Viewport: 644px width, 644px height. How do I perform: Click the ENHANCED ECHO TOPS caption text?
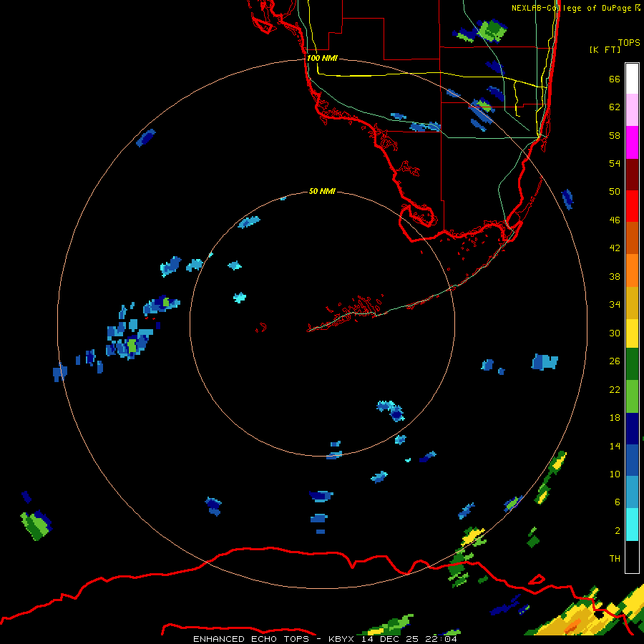tap(251, 639)
